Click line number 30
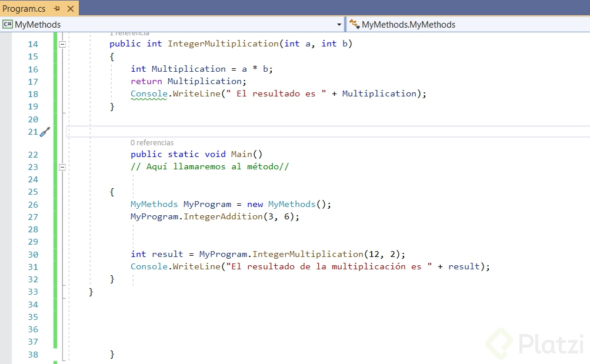Image resolution: width=590 pixels, height=364 pixels. [33, 255]
